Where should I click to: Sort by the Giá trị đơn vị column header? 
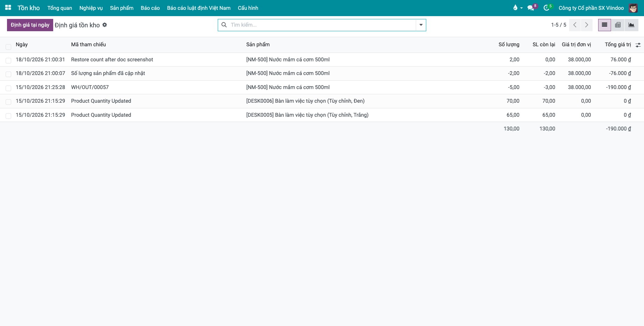coord(576,45)
